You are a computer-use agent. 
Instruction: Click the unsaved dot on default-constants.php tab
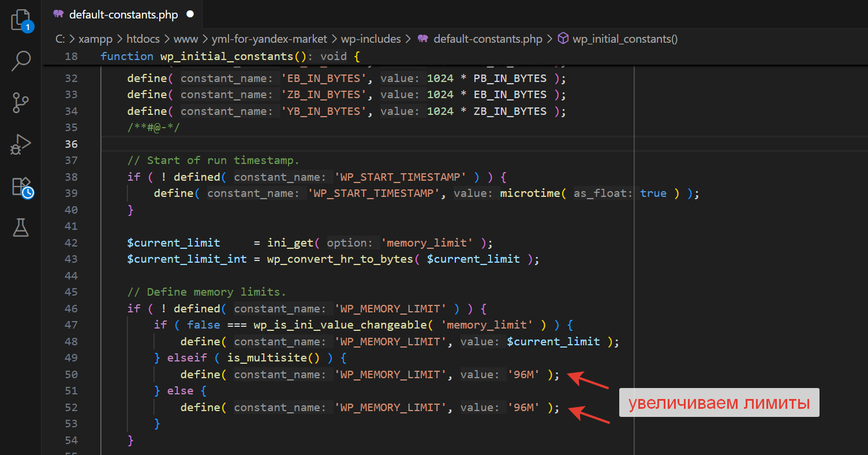pyautogui.click(x=190, y=14)
